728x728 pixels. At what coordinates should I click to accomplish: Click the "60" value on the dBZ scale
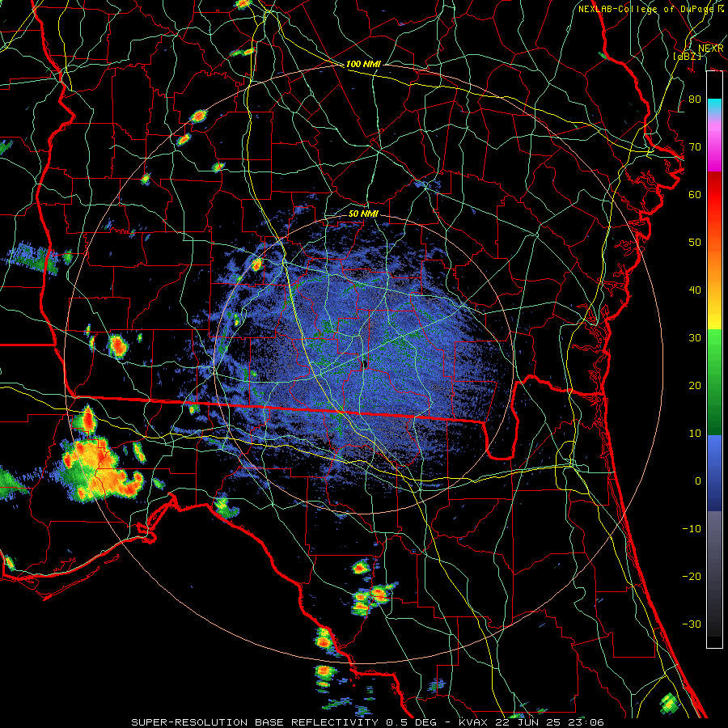pyautogui.click(x=695, y=194)
